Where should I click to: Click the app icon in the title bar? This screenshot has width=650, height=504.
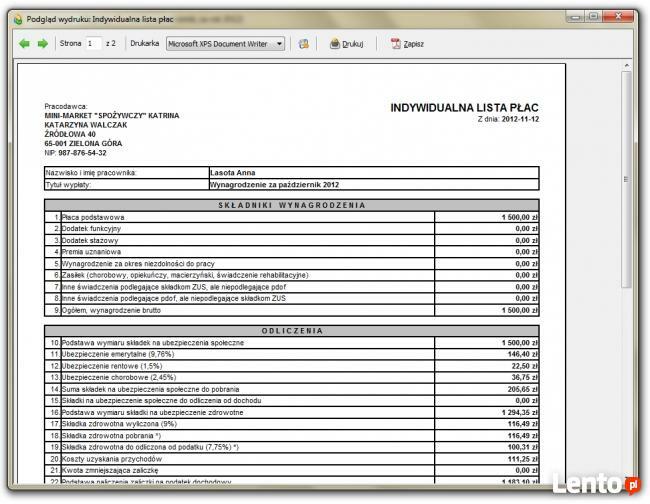[13, 18]
